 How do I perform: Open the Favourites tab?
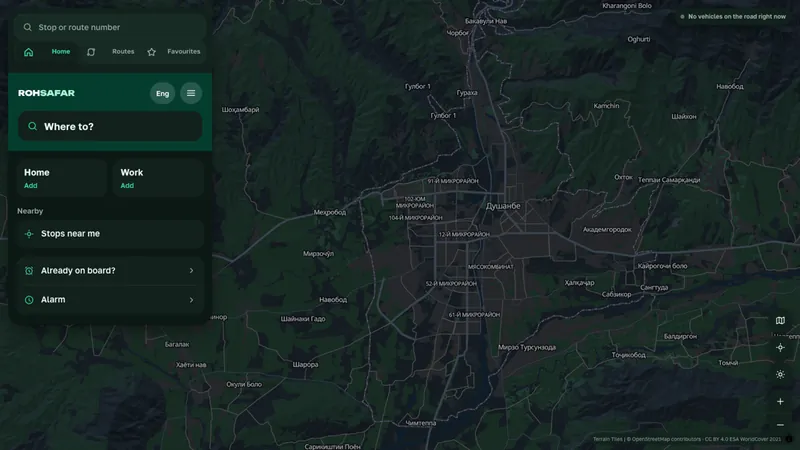[184, 52]
